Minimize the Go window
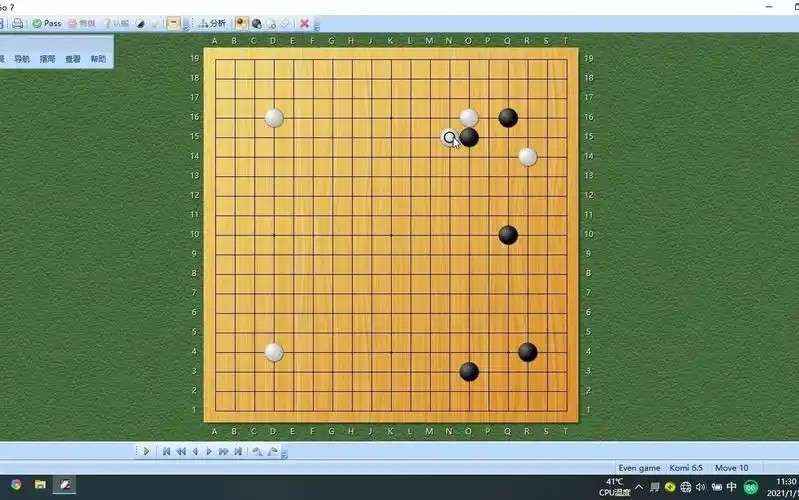This screenshot has height=500, width=799. [x=769, y=7]
